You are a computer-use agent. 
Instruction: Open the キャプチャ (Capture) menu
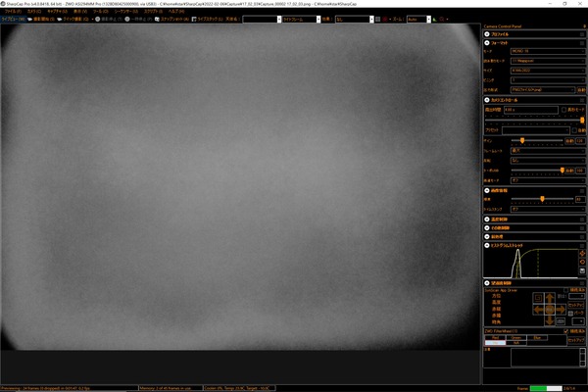pyautogui.click(x=57, y=12)
